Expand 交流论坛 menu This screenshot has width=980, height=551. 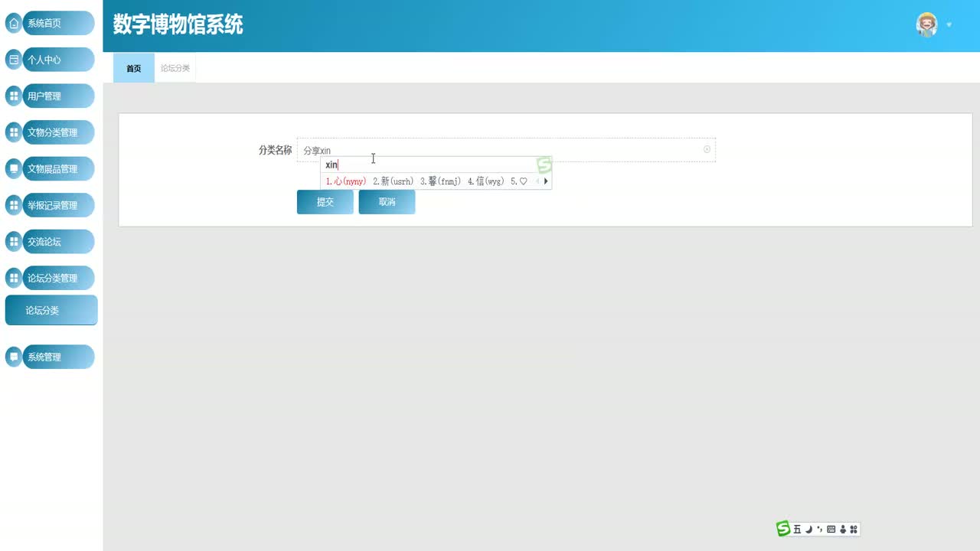coord(58,242)
